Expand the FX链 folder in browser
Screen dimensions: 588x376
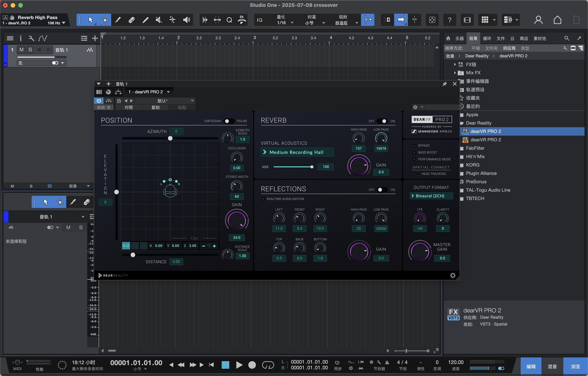(x=455, y=64)
